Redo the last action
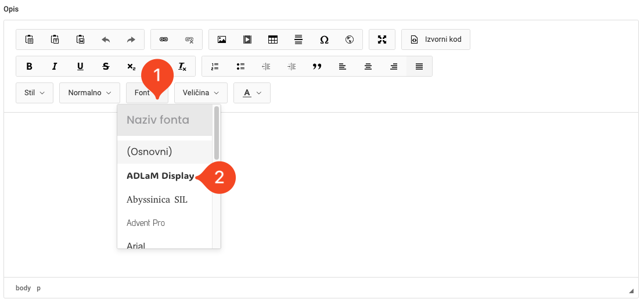Viewport: 644px width, 306px height. pos(131,39)
